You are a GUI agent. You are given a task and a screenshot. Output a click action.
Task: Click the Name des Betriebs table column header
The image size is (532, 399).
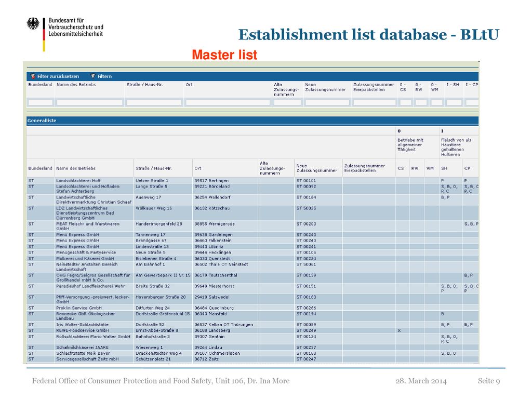point(76,168)
